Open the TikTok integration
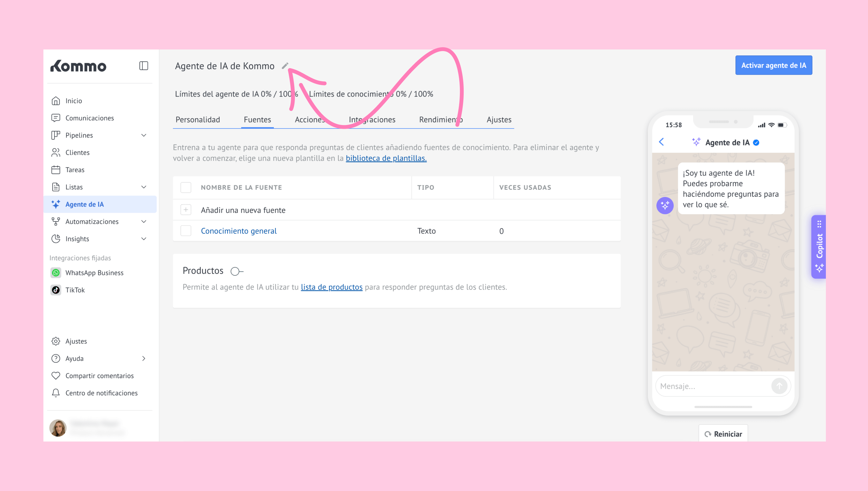The image size is (868, 491). coord(75,290)
